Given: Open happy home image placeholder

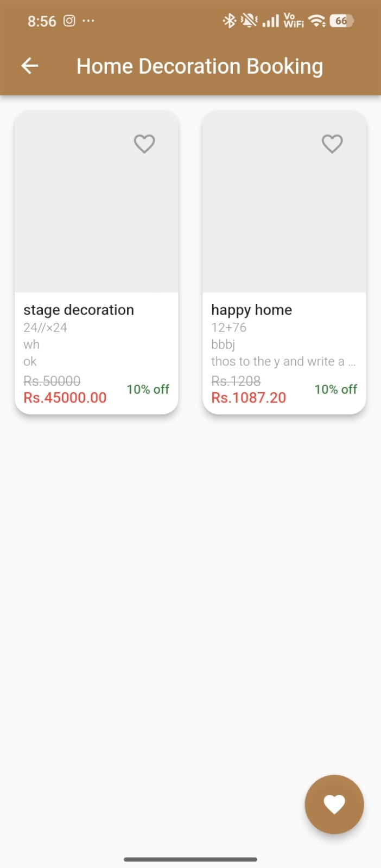Looking at the screenshot, I should [x=284, y=212].
